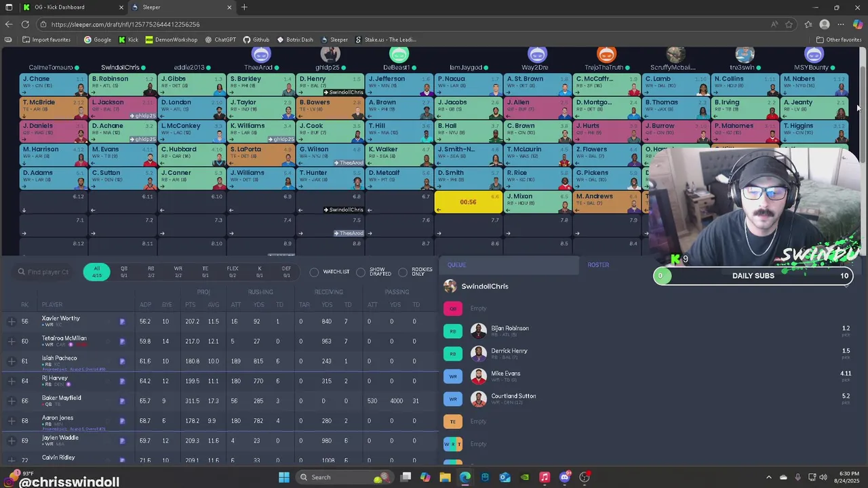Add RJ Harvey to queue with plus icon
Screen dimensions: 868x488
coord(12,381)
